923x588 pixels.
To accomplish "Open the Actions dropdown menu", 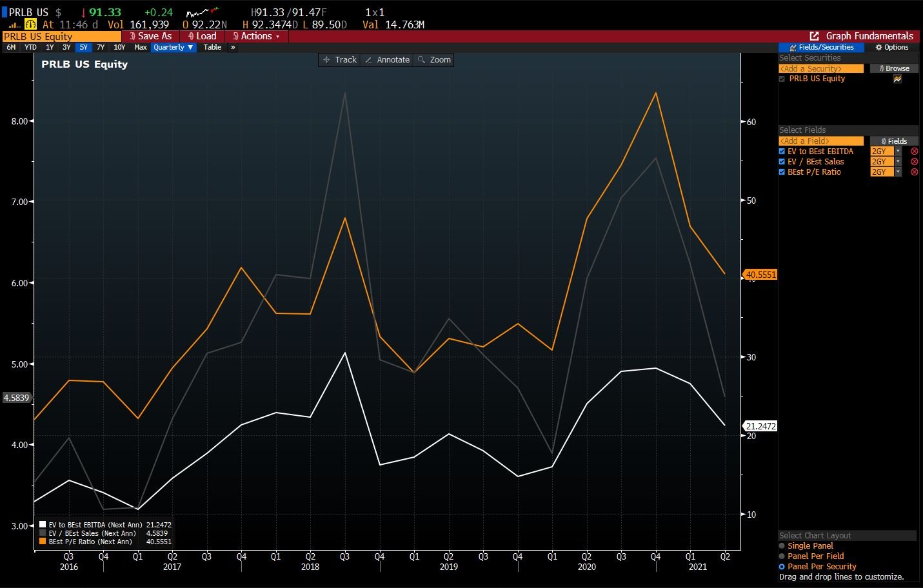I will [257, 36].
